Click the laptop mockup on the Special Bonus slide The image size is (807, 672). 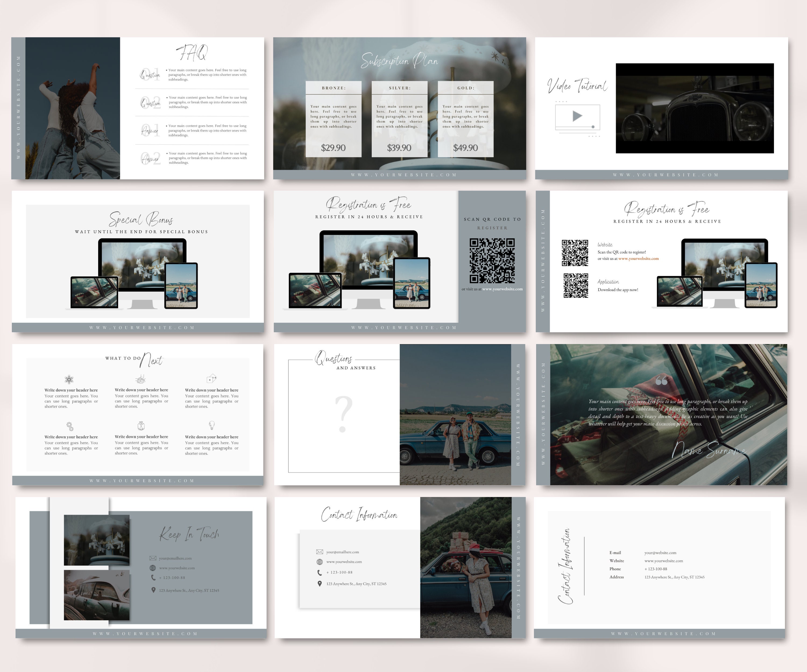pyautogui.click(x=94, y=293)
